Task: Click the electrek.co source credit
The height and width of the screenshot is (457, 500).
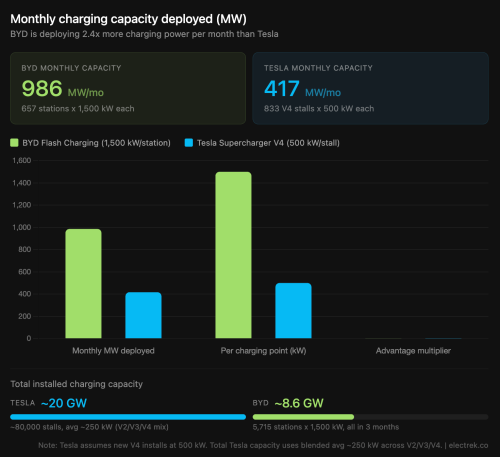Action: coord(468,445)
